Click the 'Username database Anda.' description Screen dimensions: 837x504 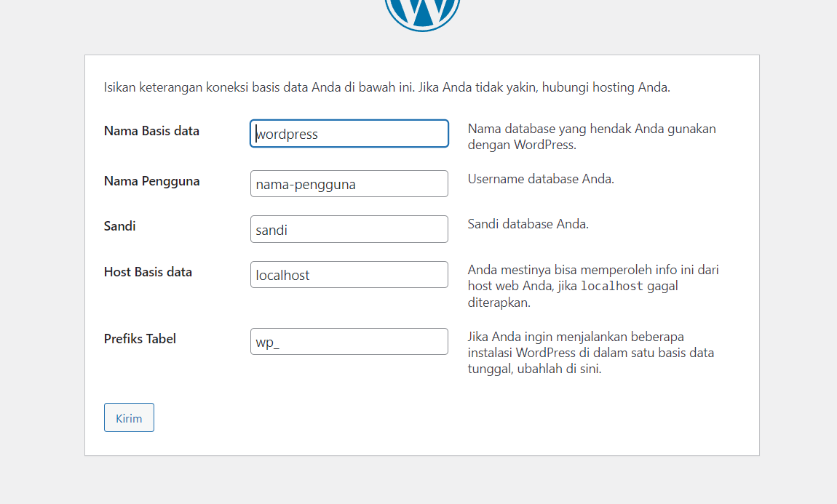[x=541, y=179]
